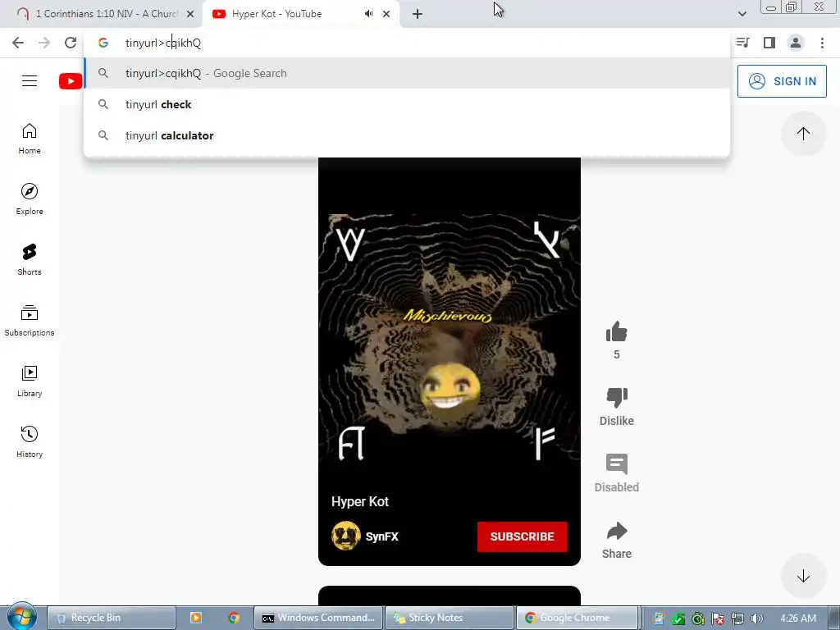Close the 1 Corinthians tab
The height and width of the screenshot is (630, 840).
point(190,14)
